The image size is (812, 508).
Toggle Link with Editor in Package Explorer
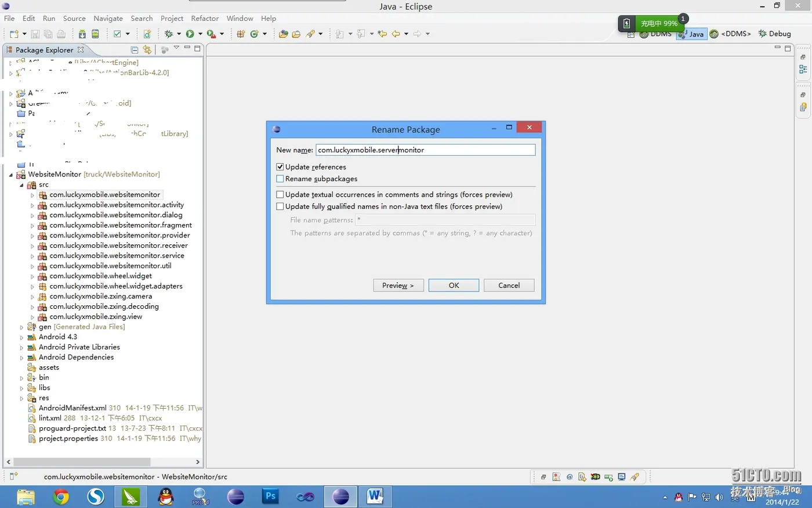pos(147,50)
